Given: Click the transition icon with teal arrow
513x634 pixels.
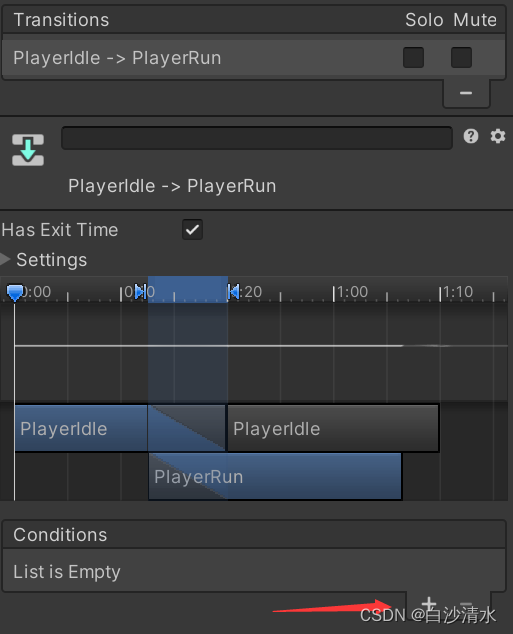Looking at the screenshot, I should click(28, 150).
